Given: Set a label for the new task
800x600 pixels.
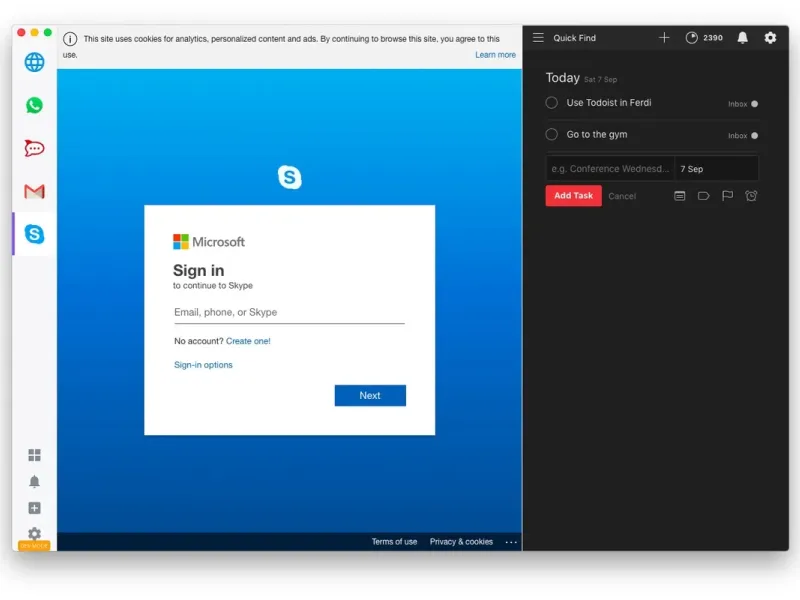Looking at the screenshot, I should click(x=704, y=196).
